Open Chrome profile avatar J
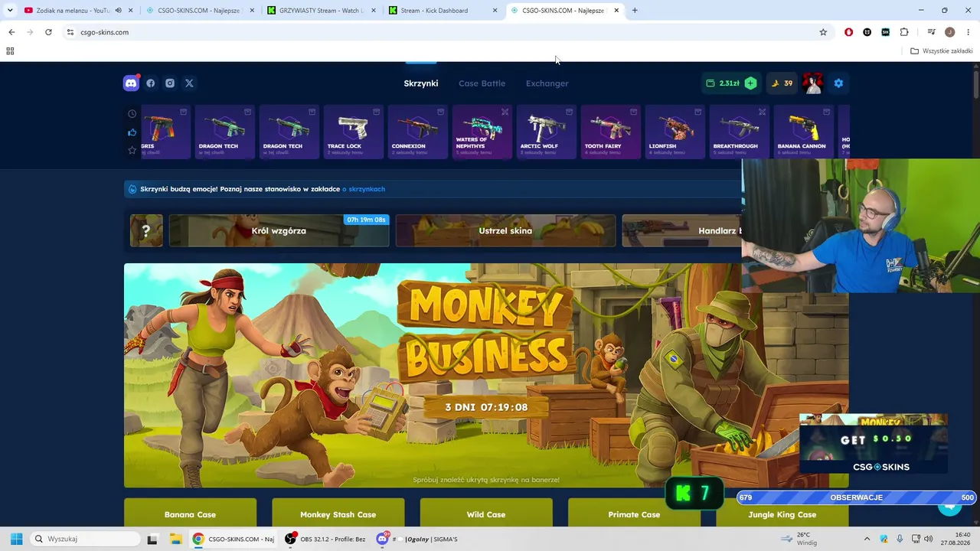 coord(949,32)
